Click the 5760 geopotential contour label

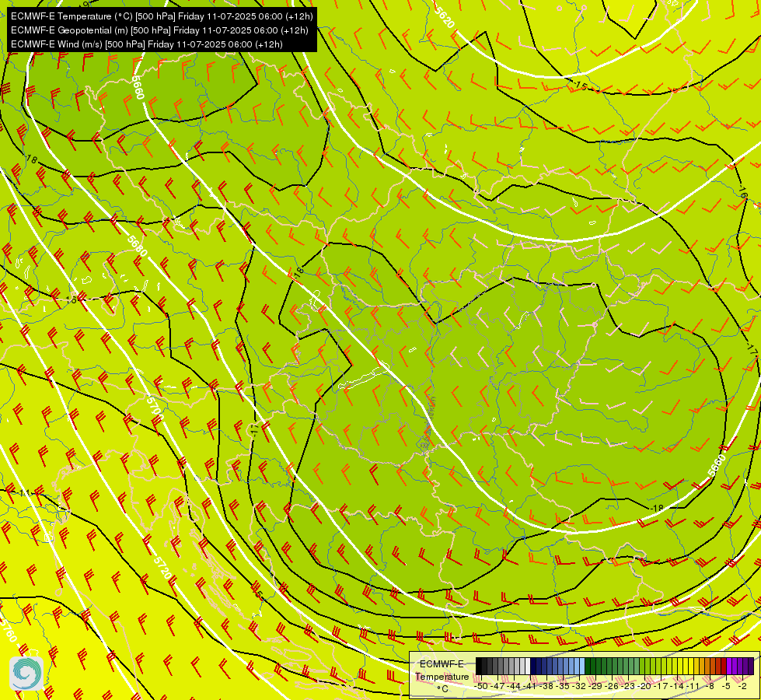point(9,630)
